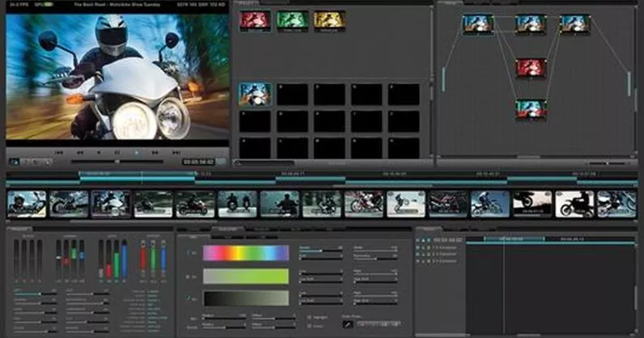Select the first clip thumbnail in timeline
This screenshot has height=338, width=644.
point(27,204)
